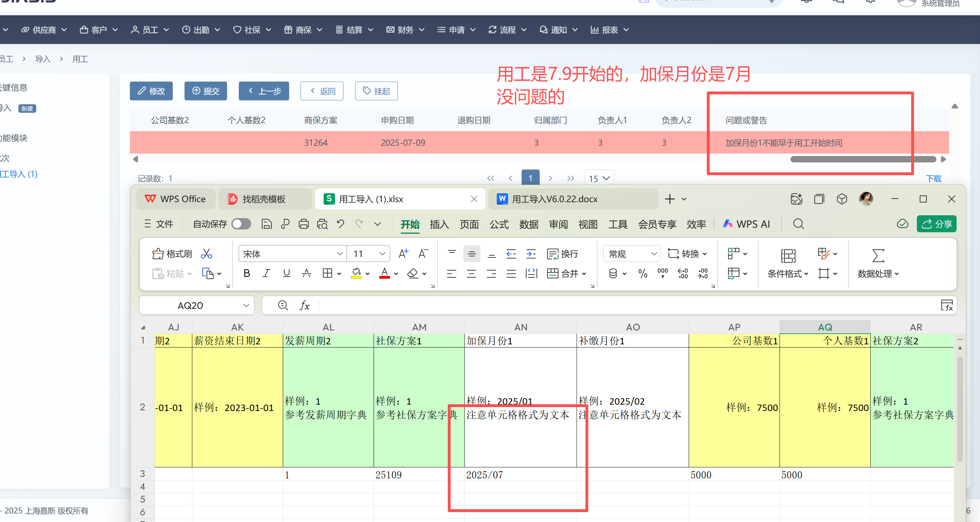This screenshot has width=980, height=522.
Task: Click the Undo arrow icon
Action: coord(341,224)
